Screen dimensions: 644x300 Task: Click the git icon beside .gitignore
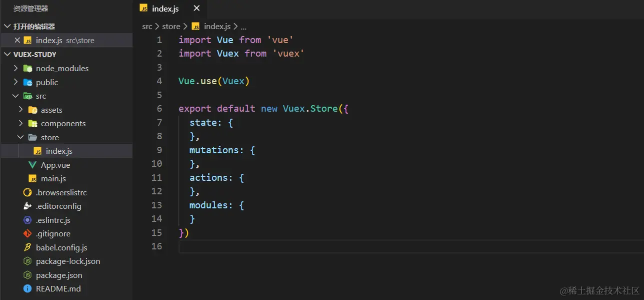[x=27, y=233]
